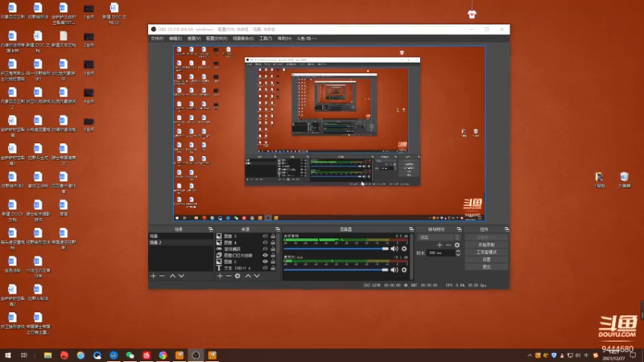Image resolution: width=644 pixels, height=362 pixels.
Task: Add a new scene with the Scenes panel plus icon
Action: pos(153,276)
